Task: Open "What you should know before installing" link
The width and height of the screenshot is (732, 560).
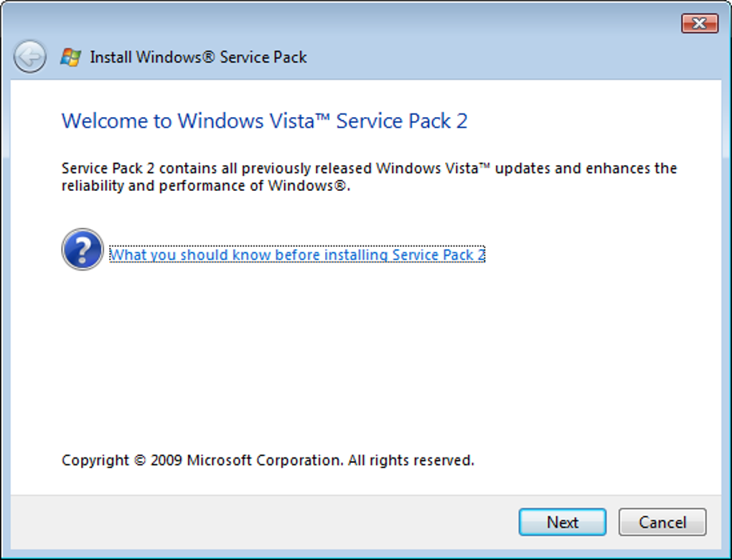Action: tap(297, 255)
